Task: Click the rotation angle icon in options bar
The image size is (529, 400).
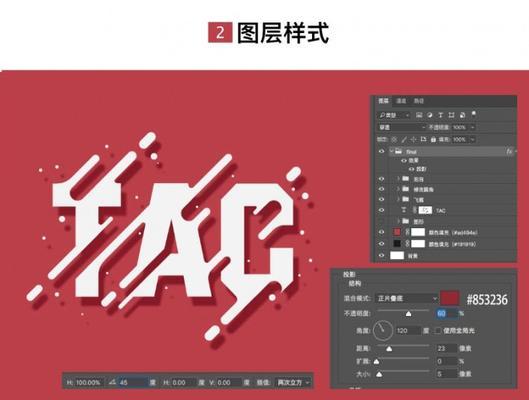Action: click(x=112, y=382)
